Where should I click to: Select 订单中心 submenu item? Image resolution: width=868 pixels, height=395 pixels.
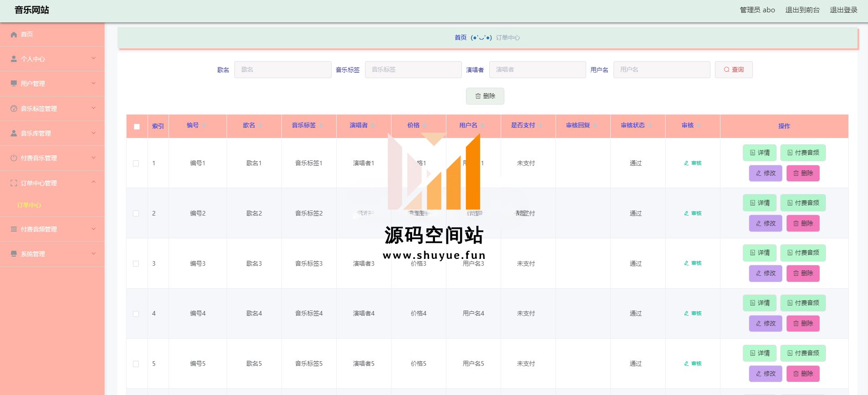(29, 205)
